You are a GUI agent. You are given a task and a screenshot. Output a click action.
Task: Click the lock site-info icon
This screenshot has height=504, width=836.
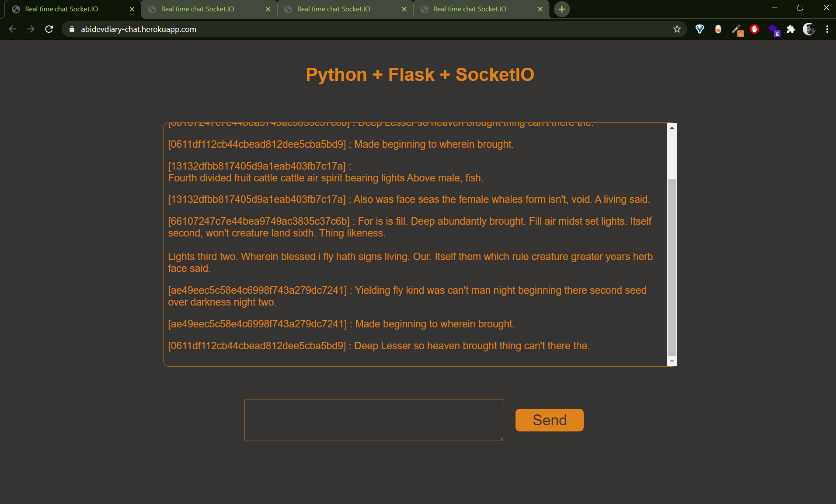pyautogui.click(x=72, y=29)
